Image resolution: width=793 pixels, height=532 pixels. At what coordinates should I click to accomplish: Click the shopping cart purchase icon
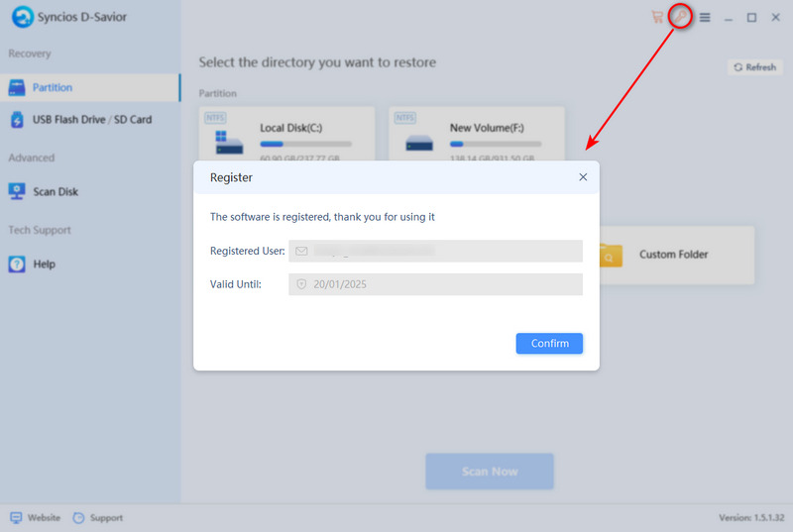[657, 17]
